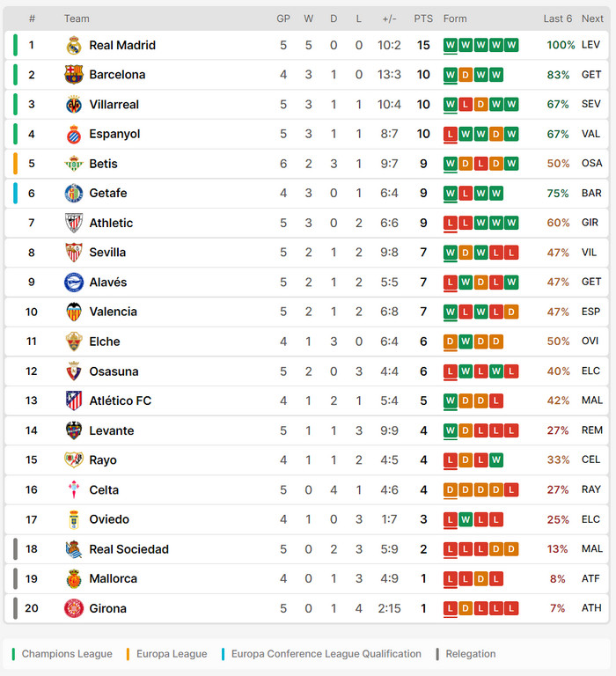Open the Sevilla team link
616x676 pixels.
click(x=107, y=253)
